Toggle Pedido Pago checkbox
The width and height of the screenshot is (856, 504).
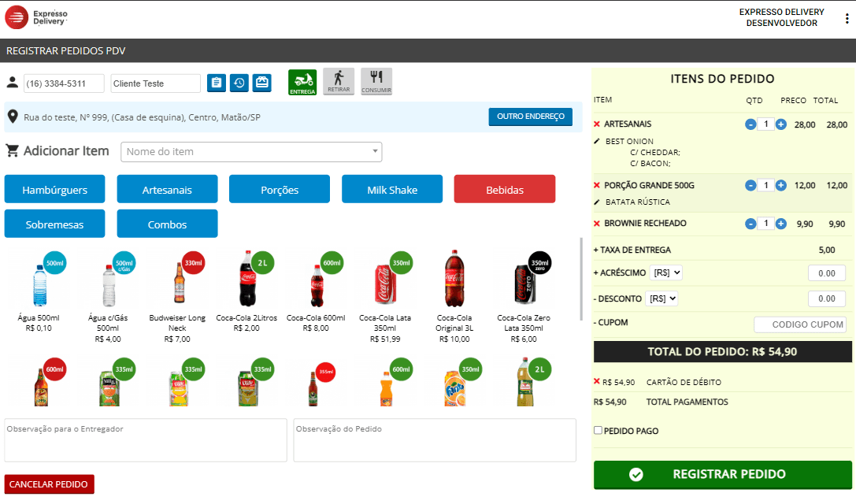[598, 430]
